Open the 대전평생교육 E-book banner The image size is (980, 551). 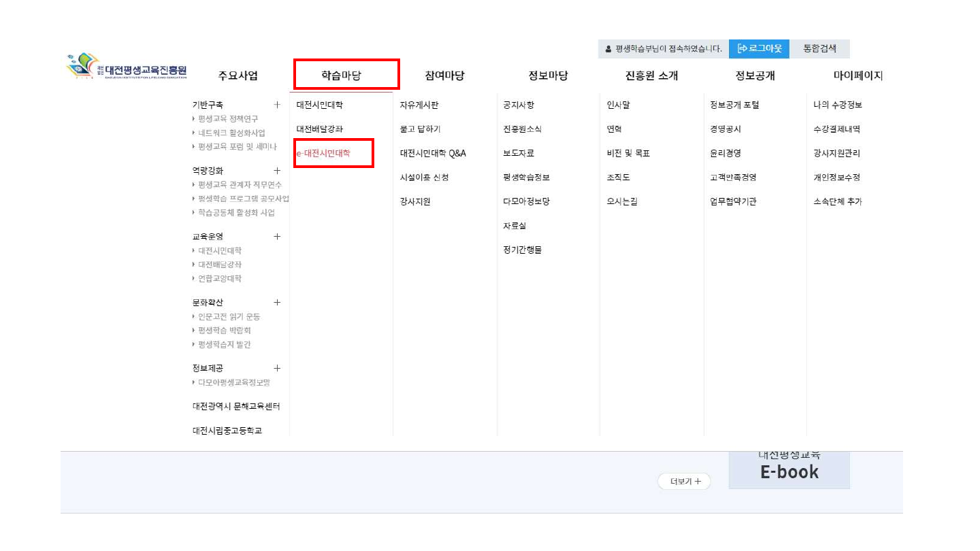(789, 469)
